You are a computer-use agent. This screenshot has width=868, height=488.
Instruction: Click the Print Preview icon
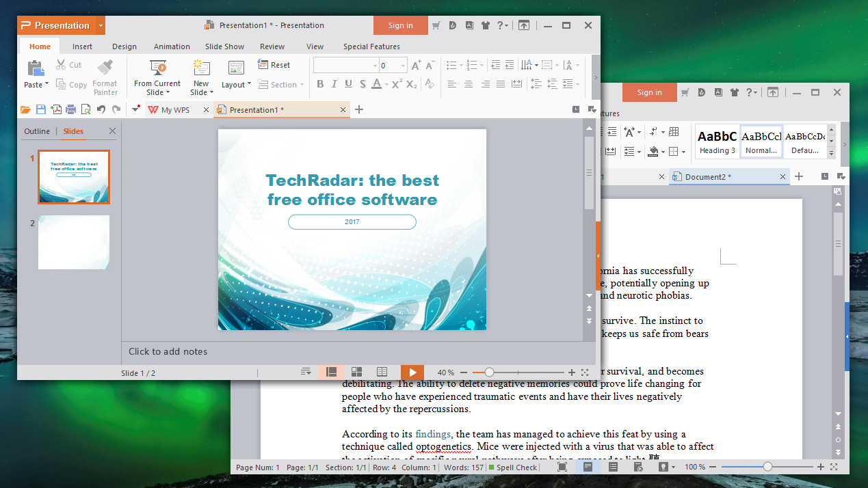[86, 109]
